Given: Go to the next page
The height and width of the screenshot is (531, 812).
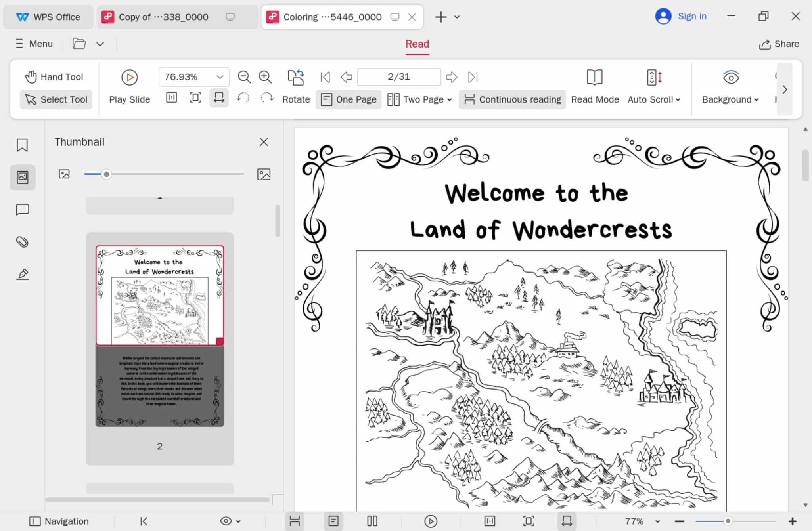Looking at the screenshot, I should click(x=452, y=77).
